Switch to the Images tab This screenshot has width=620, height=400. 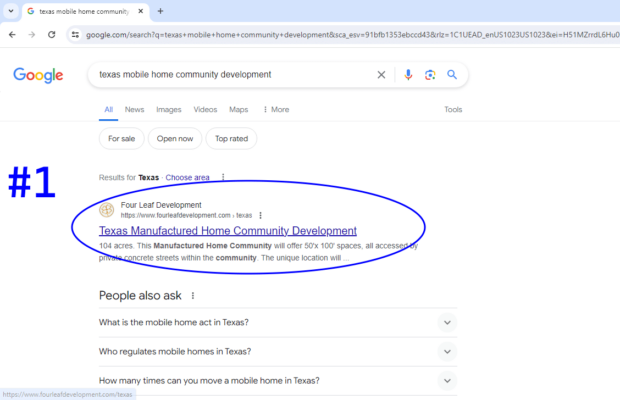168,109
